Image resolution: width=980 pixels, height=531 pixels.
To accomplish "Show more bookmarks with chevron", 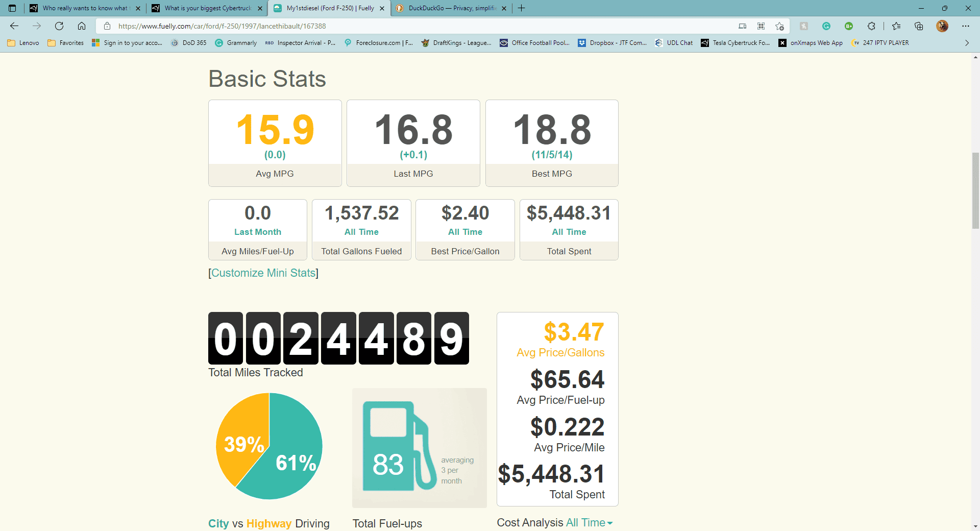I will coord(967,43).
